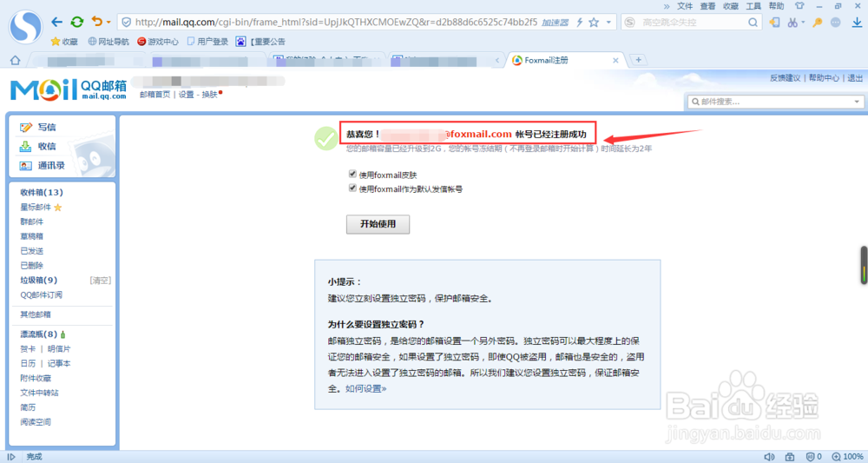Reload the page with the green refresh icon
The image size is (868, 463).
pyautogui.click(x=77, y=23)
